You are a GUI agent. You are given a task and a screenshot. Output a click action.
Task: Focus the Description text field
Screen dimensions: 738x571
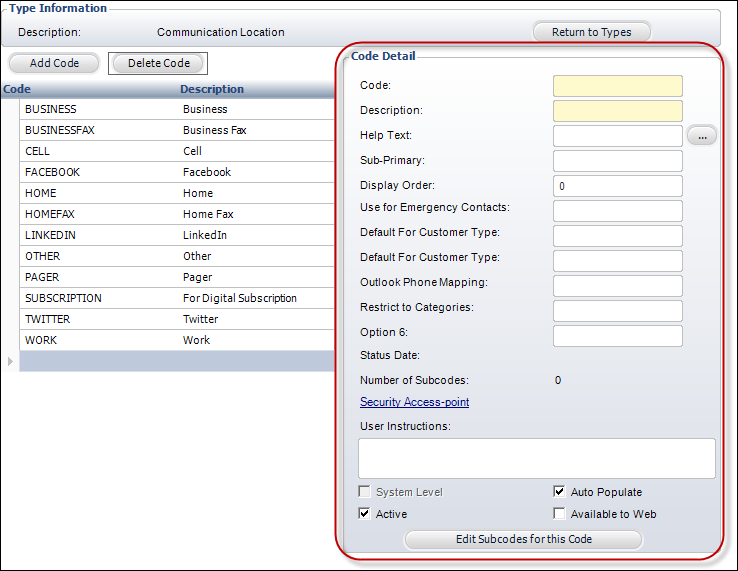617,111
